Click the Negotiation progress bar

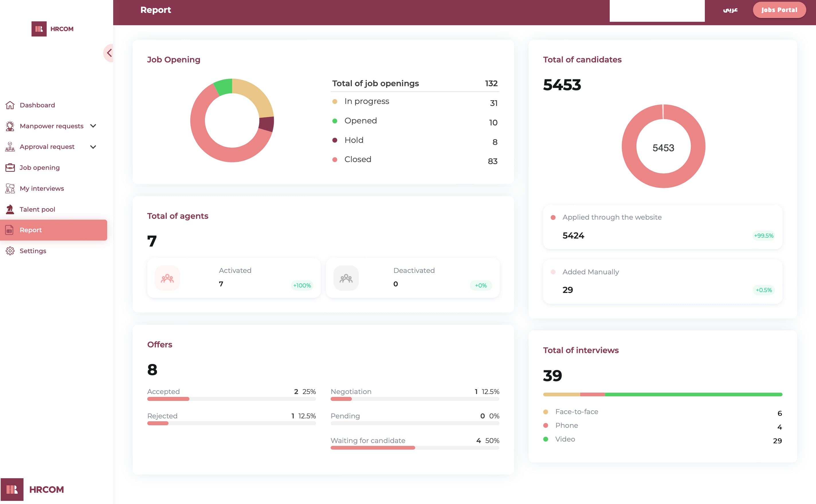(x=415, y=399)
